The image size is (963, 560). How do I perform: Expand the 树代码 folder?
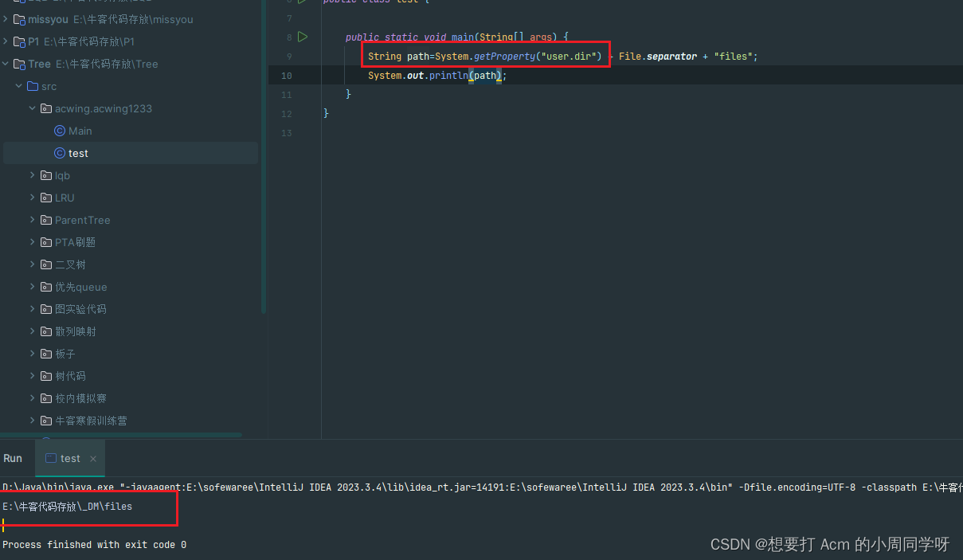(32, 376)
